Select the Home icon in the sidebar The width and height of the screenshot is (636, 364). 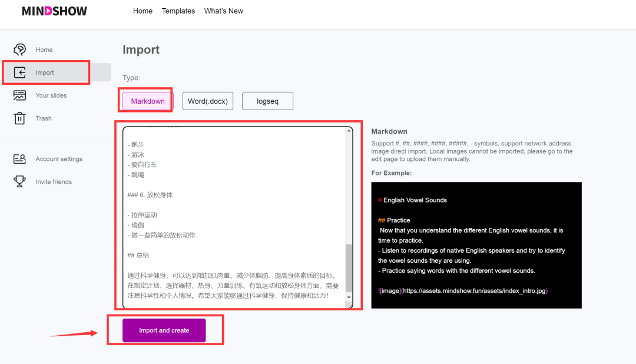(x=19, y=49)
